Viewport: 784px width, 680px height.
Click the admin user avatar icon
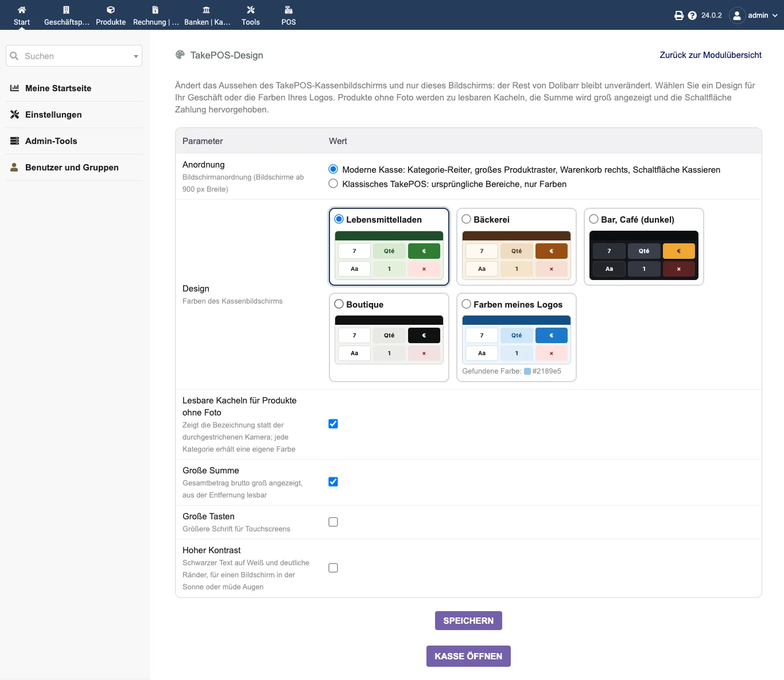(x=737, y=15)
